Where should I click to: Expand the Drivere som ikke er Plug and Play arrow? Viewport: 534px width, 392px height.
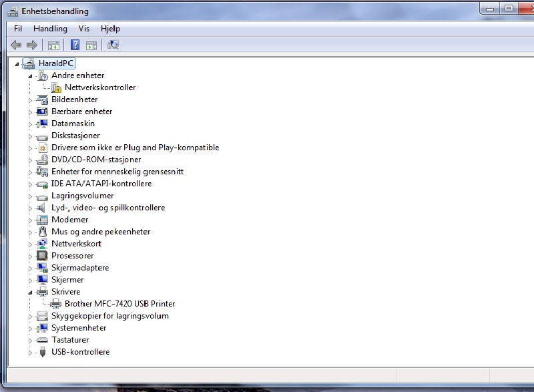point(30,148)
